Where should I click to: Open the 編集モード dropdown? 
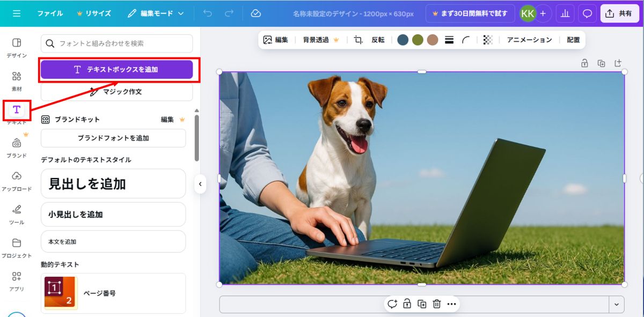[156, 13]
